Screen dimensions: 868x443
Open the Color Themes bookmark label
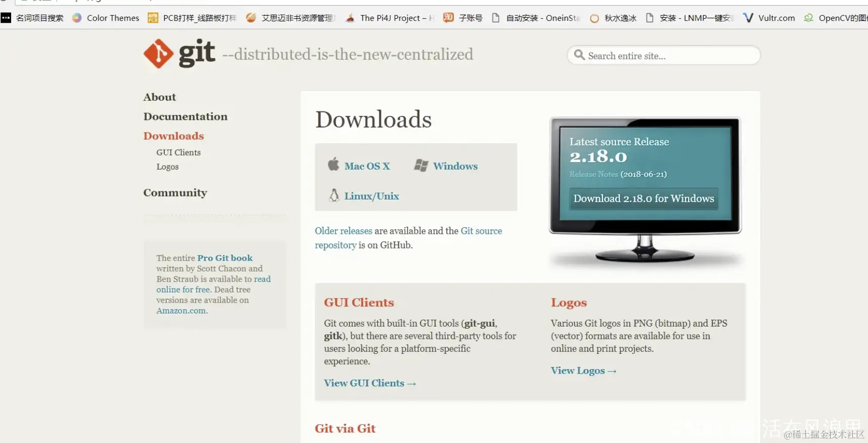tap(113, 18)
